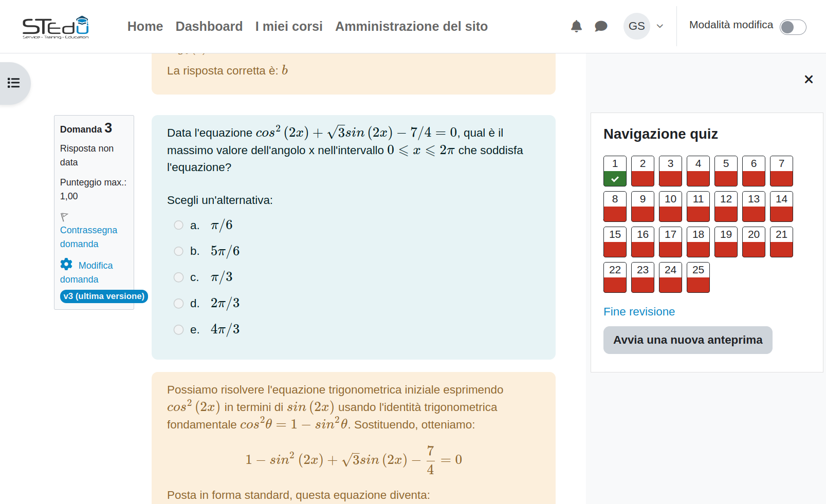Go to I miei corsi
Viewport: 826px width, 504px height.
(289, 26)
